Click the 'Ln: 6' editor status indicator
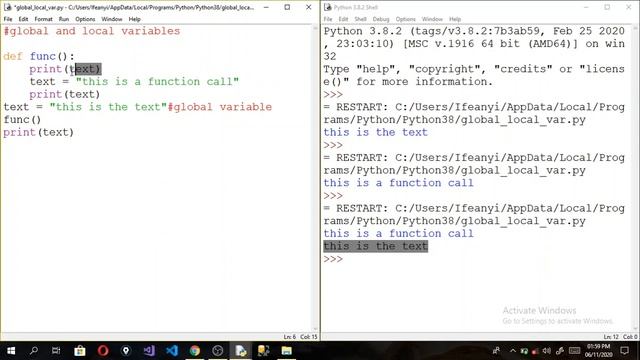640x360 pixels. (x=290, y=337)
